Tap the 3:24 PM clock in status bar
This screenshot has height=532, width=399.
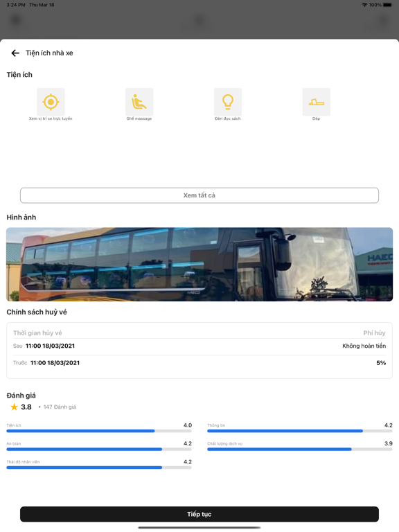(x=16, y=5)
